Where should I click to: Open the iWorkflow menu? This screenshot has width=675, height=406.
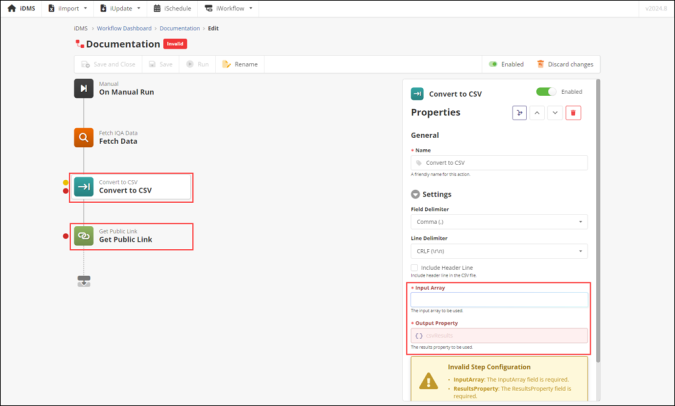coord(228,8)
